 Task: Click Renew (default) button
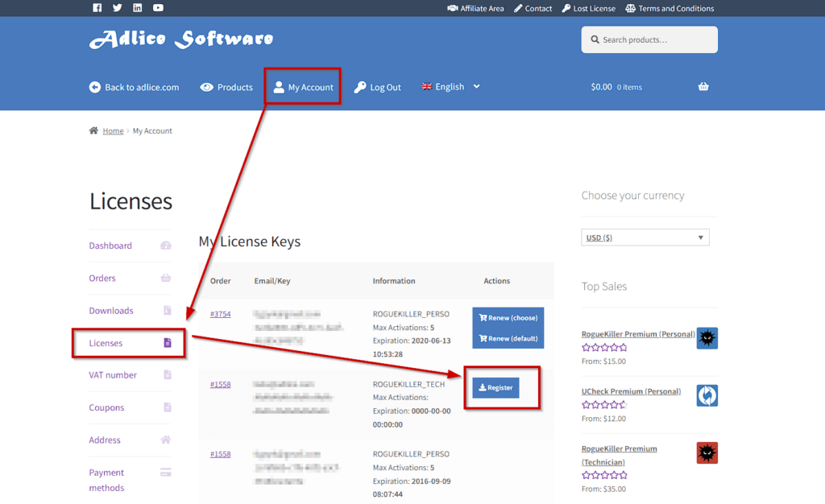click(x=508, y=339)
